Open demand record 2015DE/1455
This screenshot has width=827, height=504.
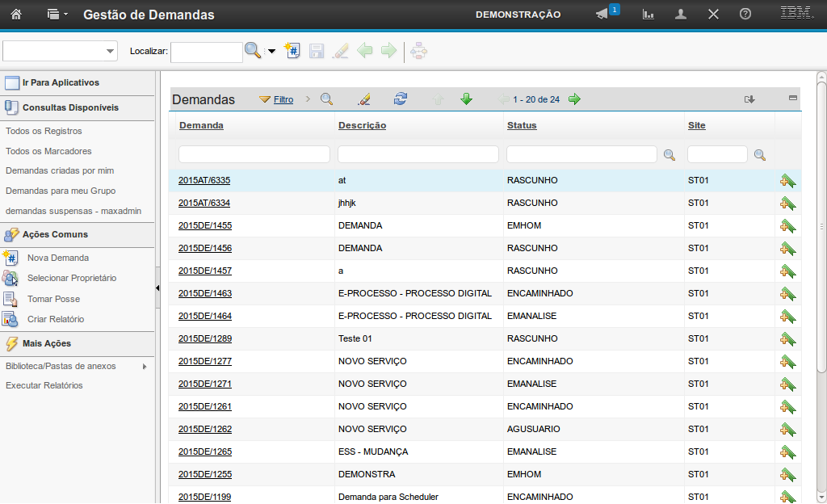205,225
